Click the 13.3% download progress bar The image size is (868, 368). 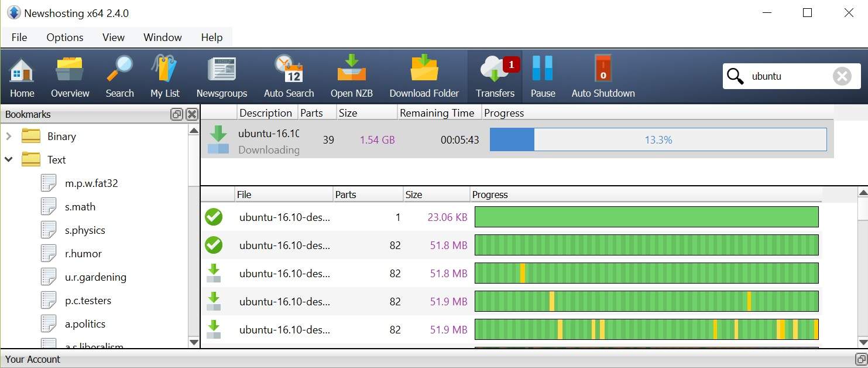[658, 140]
